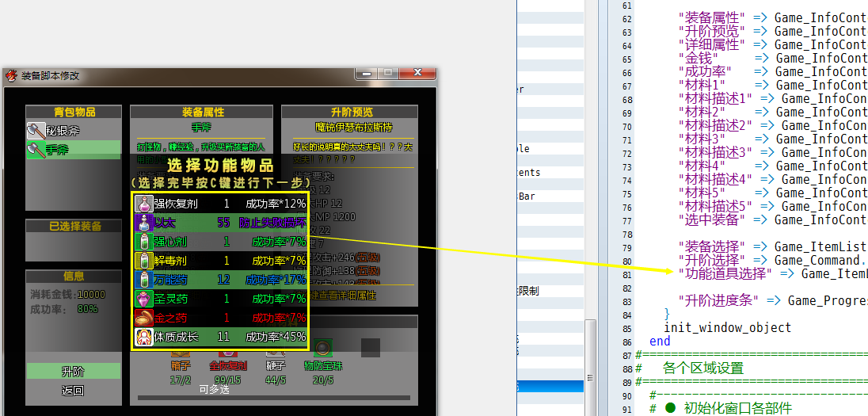Click the 体质成长 figure icon
This screenshot has width=868, height=416.
point(144,336)
